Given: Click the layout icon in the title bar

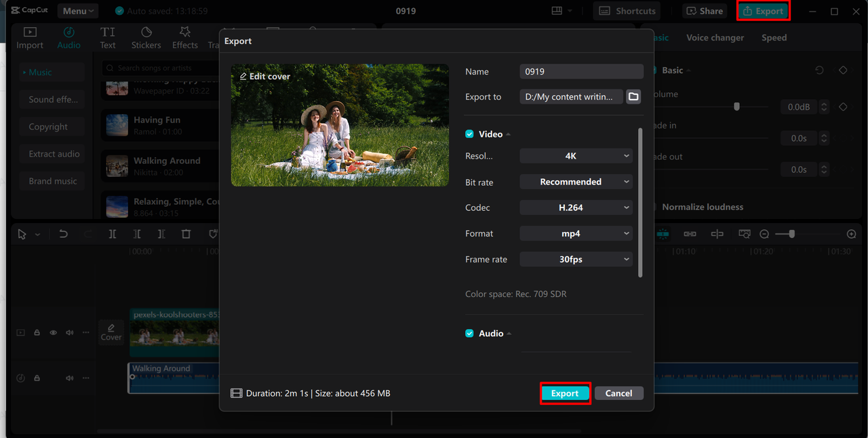Looking at the screenshot, I should (x=557, y=11).
